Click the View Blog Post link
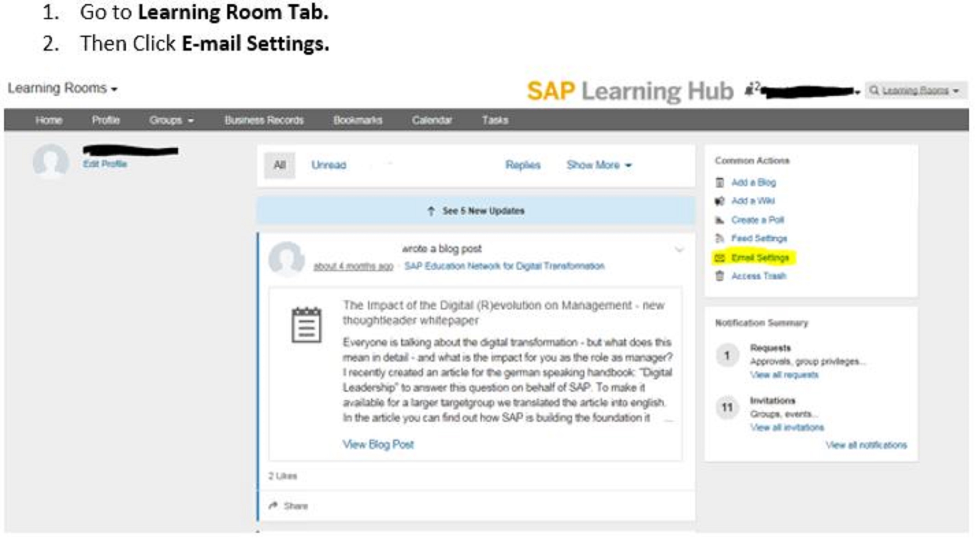 click(378, 445)
